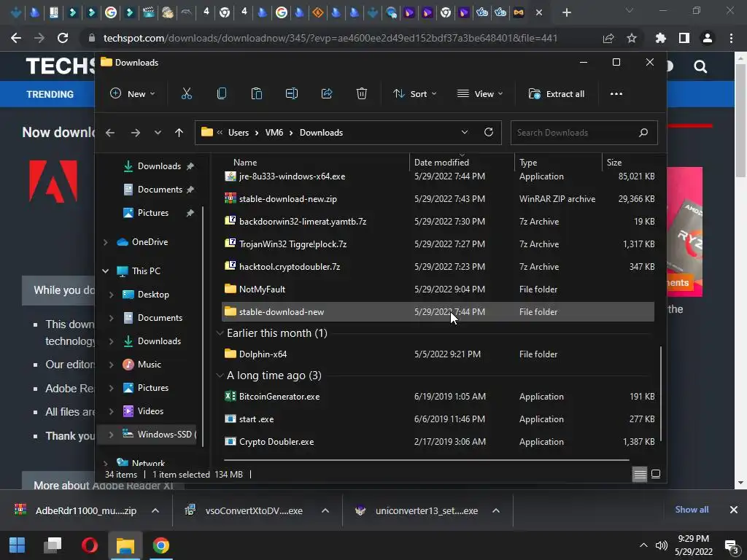
Task: Click the Rename icon in toolbar
Action: tap(292, 93)
